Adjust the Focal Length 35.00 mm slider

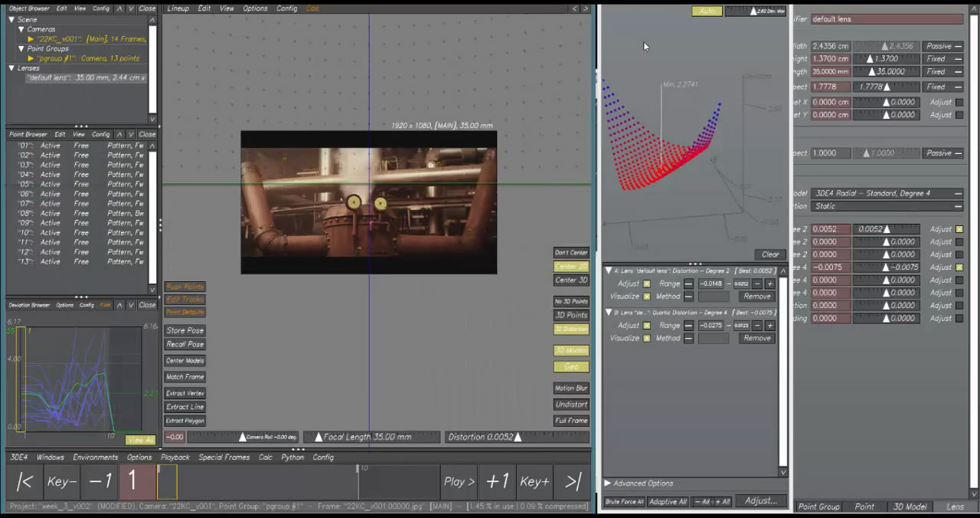(x=372, y=437)
